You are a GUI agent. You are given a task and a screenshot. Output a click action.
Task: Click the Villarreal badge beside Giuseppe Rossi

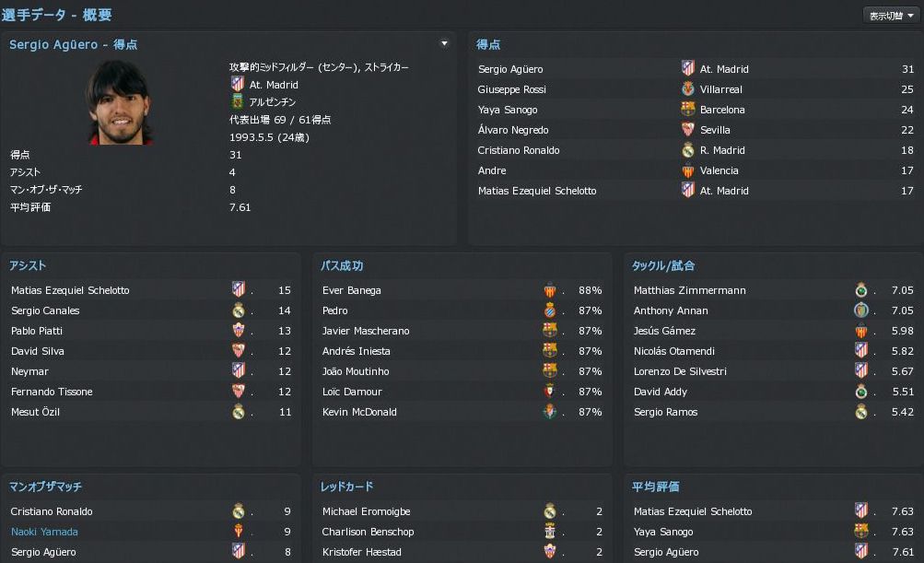[x=687, y=89]
